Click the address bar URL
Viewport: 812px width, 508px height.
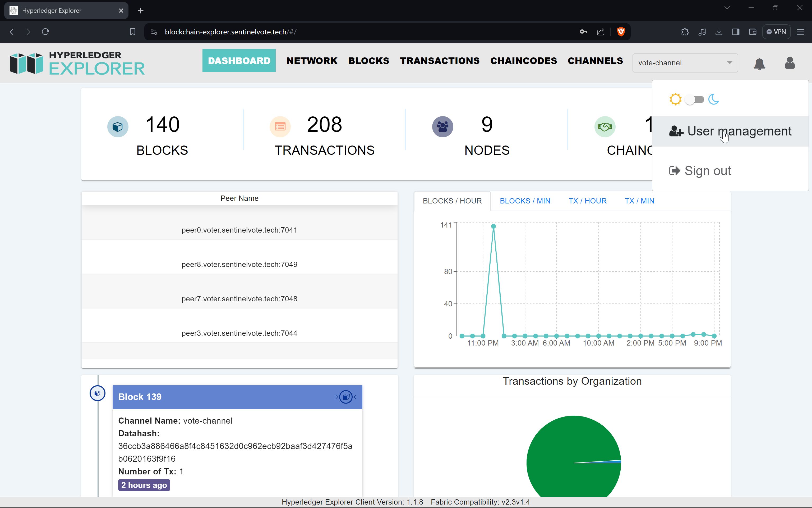click(230, 32)
